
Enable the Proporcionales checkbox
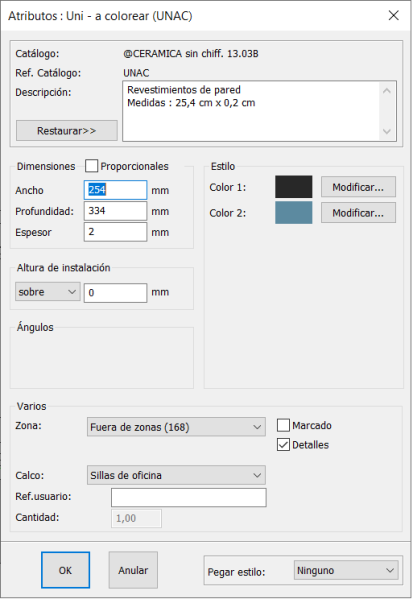91,166
